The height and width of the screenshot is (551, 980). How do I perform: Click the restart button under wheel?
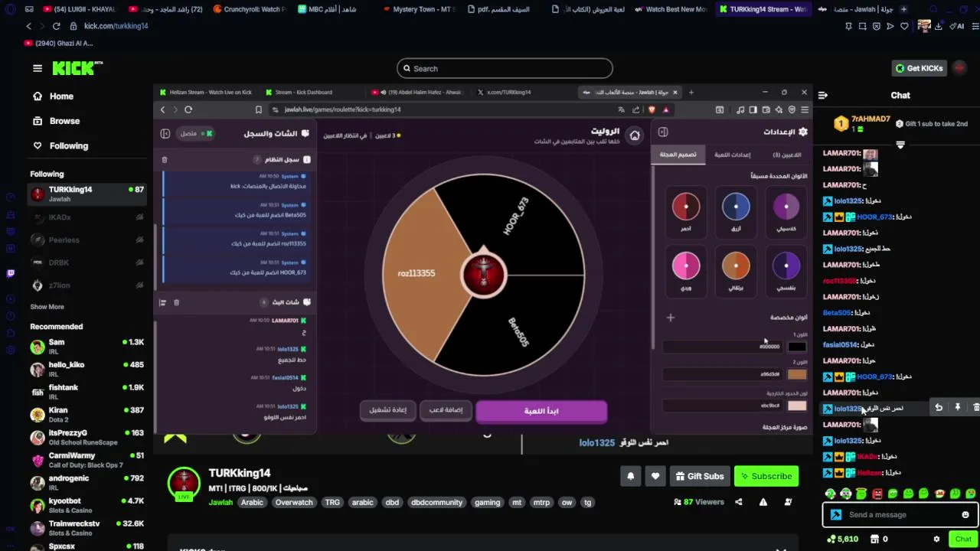click(x=388, y=410)
